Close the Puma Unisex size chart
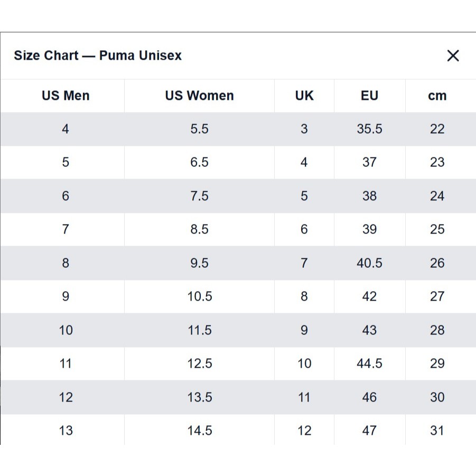Image resolution: width=476 pixels, height=476 pixels. 453,56
